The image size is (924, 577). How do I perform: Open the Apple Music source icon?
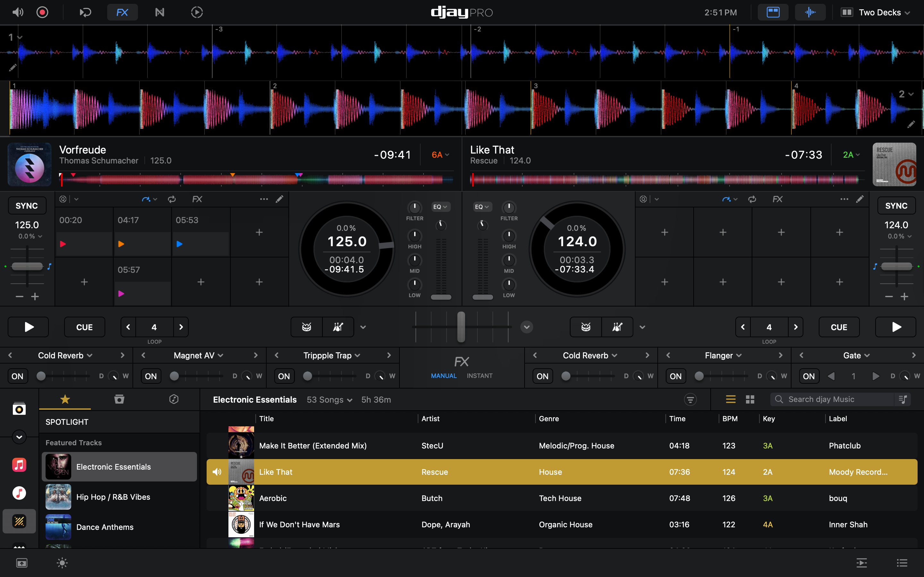tap(19, 465)
